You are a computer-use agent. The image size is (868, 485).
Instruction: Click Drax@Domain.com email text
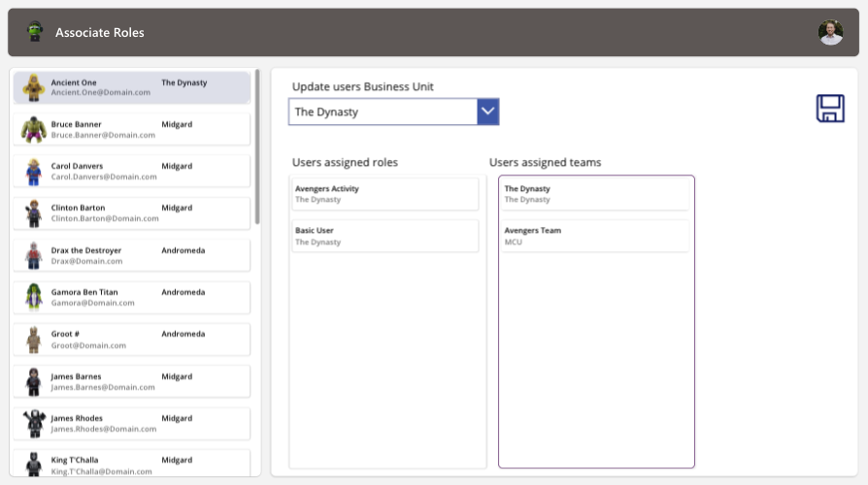(87, 261)
